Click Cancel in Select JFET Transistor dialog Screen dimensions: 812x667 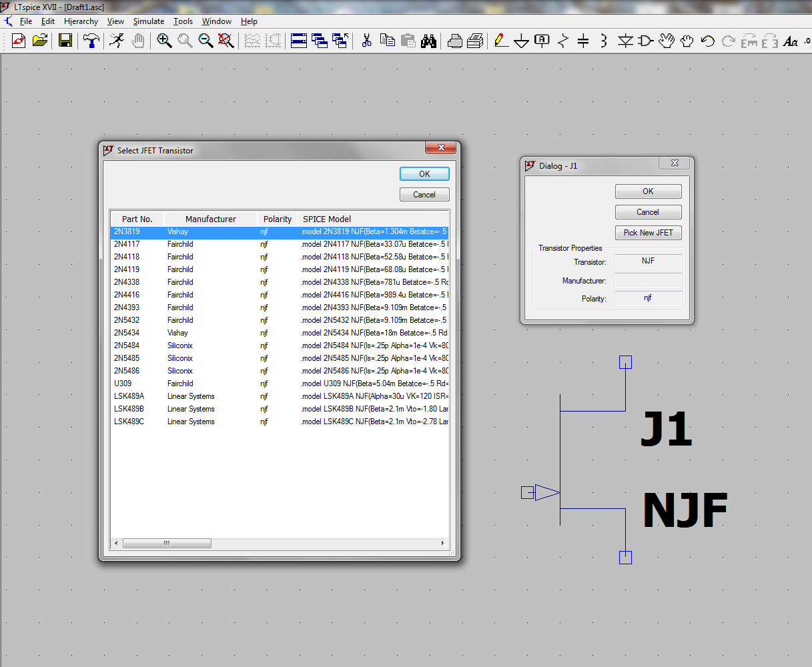(424, 195)
